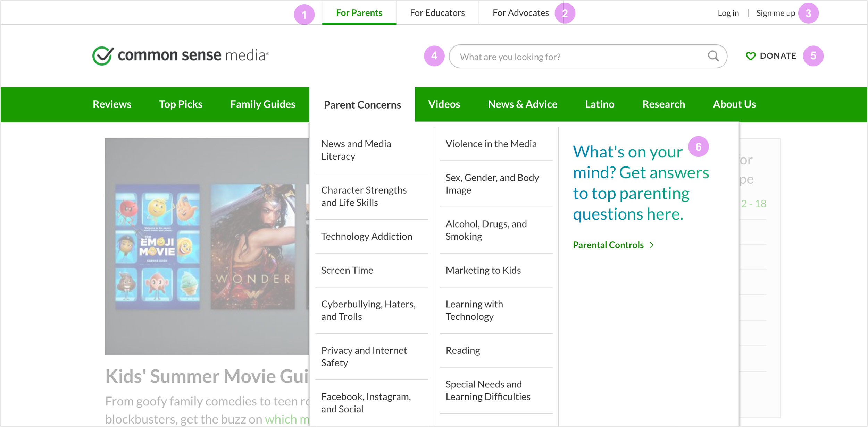Open the Reviews menu

coord(112,104)
